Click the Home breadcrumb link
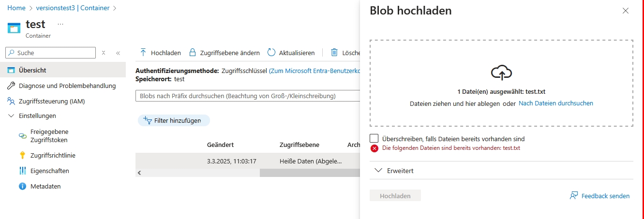644x219 pixels. (x=16, y=8)
